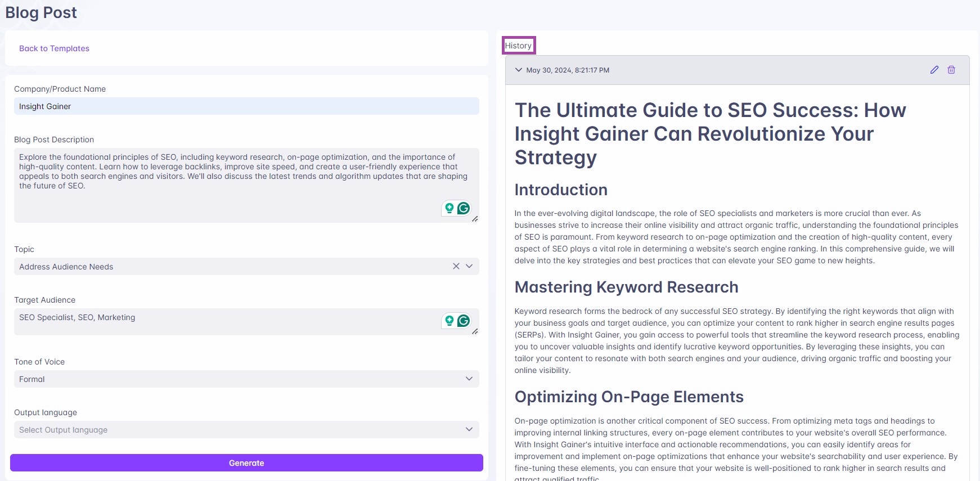Go Back to Templates
The width and height of the screenshot is (980, 481).
[x=54, y=48]
